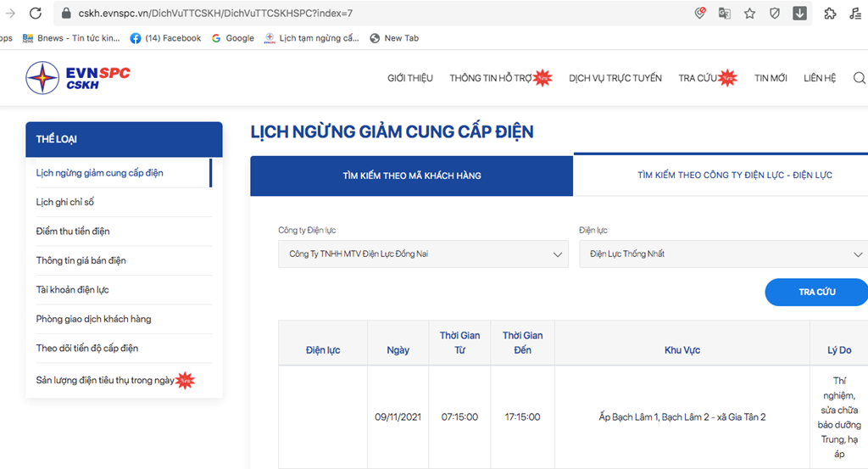Open TIN MỚI menu

point(771,78)
